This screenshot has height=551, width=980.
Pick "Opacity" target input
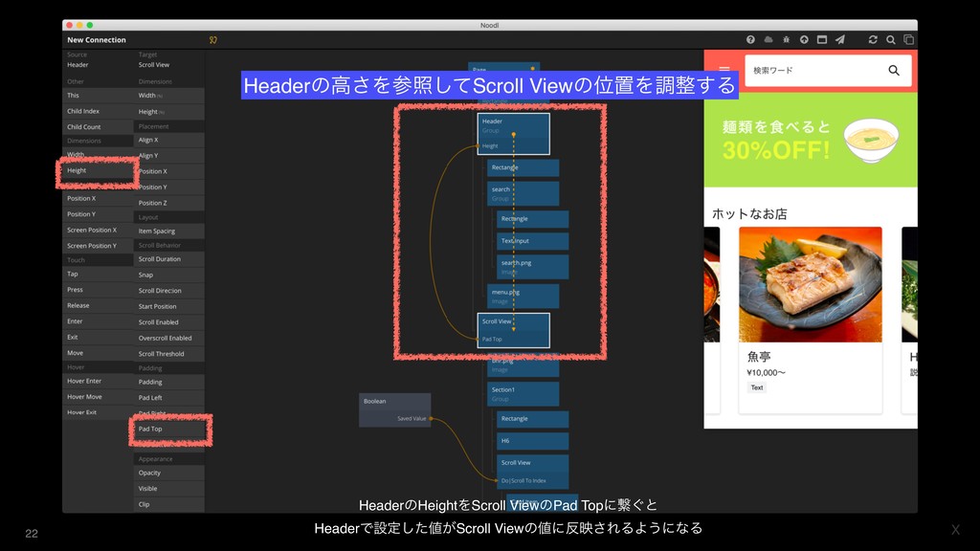[x=168, y=473]
